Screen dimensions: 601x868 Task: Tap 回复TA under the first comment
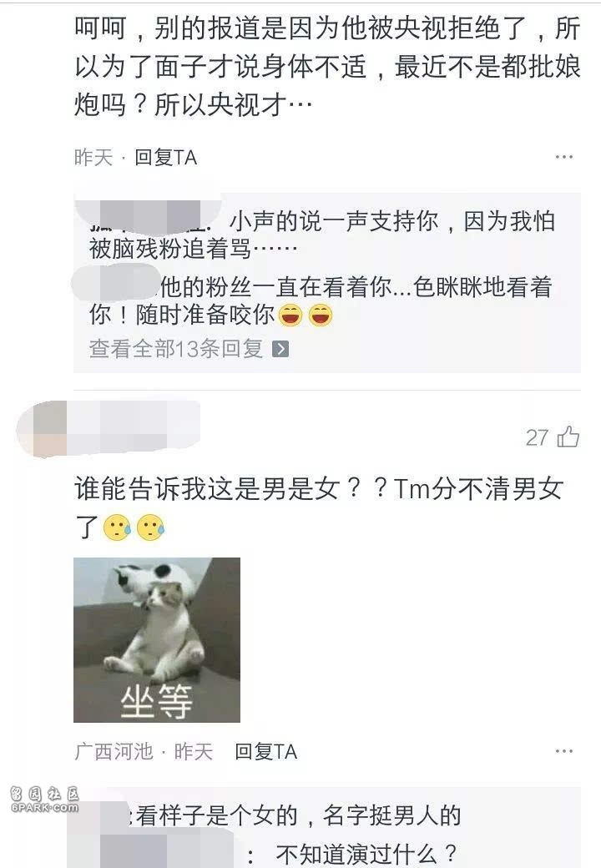[165, 158]
